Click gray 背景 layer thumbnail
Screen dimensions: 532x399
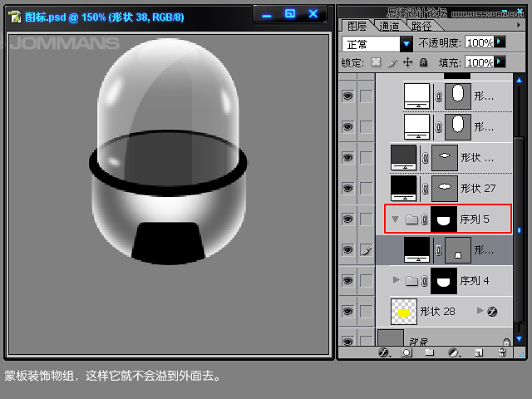tap(391, 338)
